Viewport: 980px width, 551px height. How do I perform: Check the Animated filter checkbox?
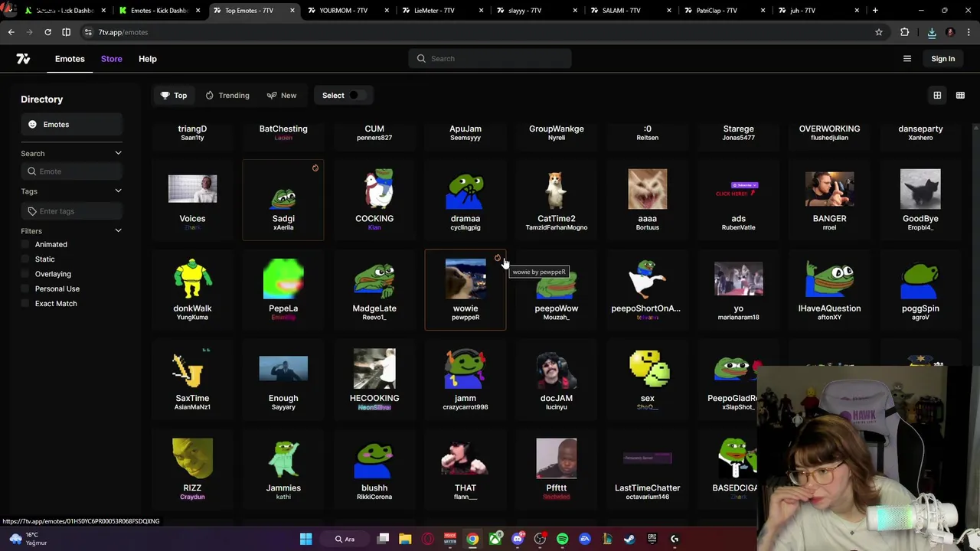coord(25,244)
